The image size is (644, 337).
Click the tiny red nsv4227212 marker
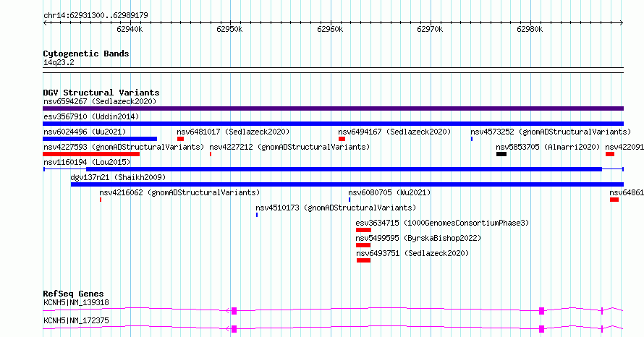point(211,154)
